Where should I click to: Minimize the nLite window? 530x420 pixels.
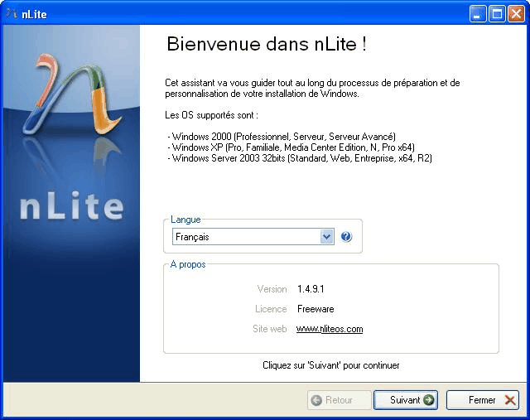point(478,14)
